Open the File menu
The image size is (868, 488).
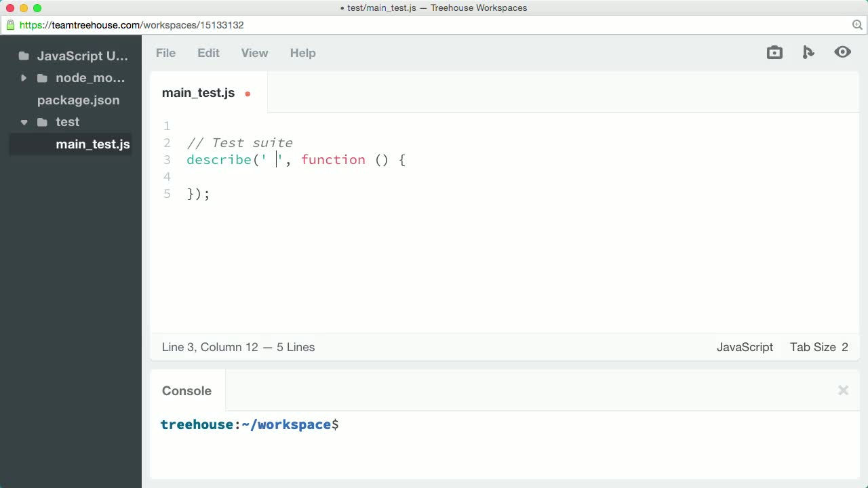(x=165, y=53)
